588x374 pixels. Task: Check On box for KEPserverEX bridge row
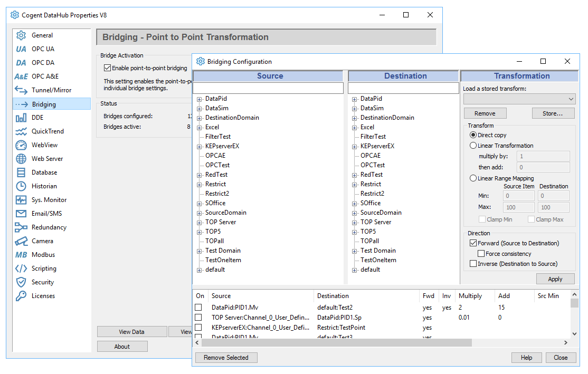tap(198, 328)
